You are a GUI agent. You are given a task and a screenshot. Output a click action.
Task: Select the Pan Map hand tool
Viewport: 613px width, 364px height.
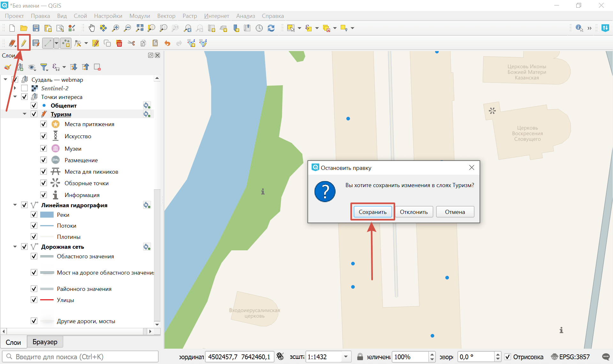pyautogui.click(x=92, y=28)
